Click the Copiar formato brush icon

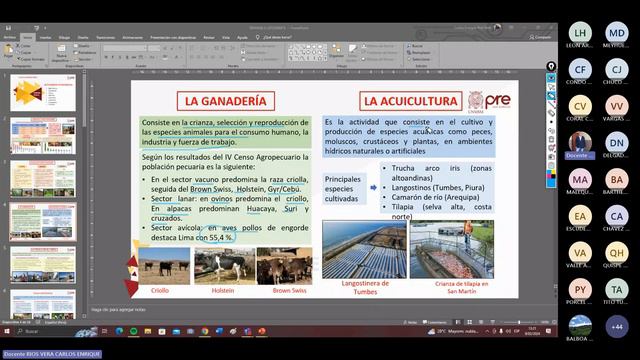click(18, 59)
